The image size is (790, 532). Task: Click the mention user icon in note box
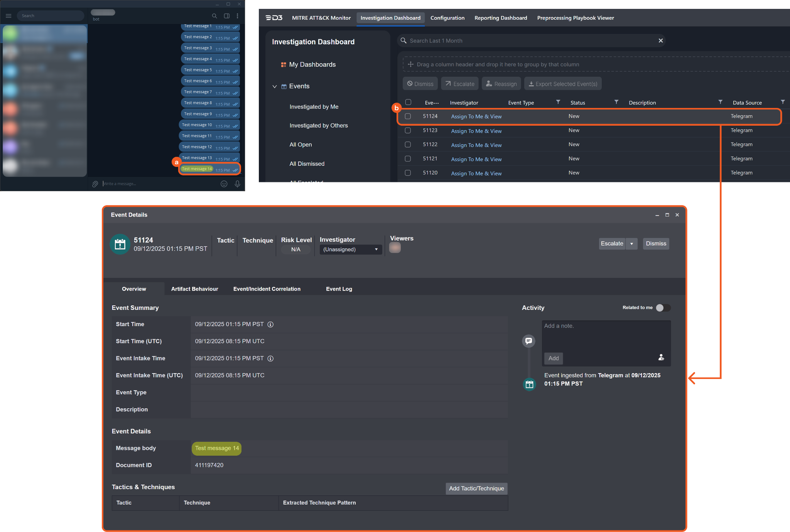[661, 357]
